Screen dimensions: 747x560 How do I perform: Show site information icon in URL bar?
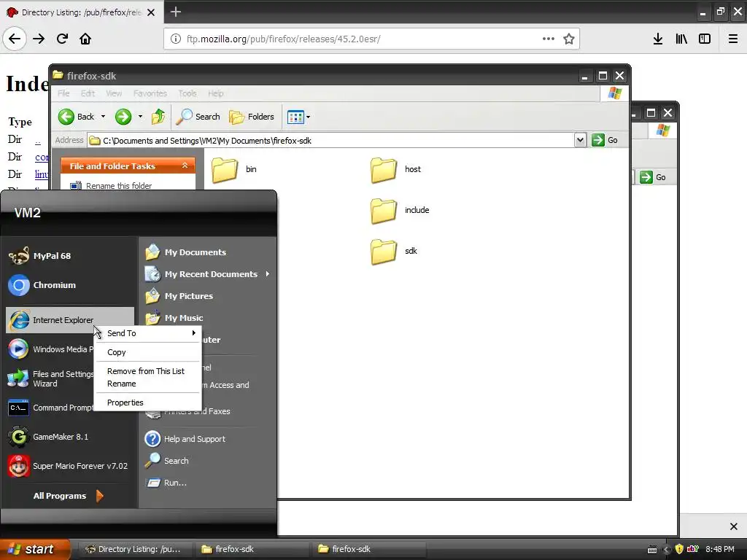[176, 39]
